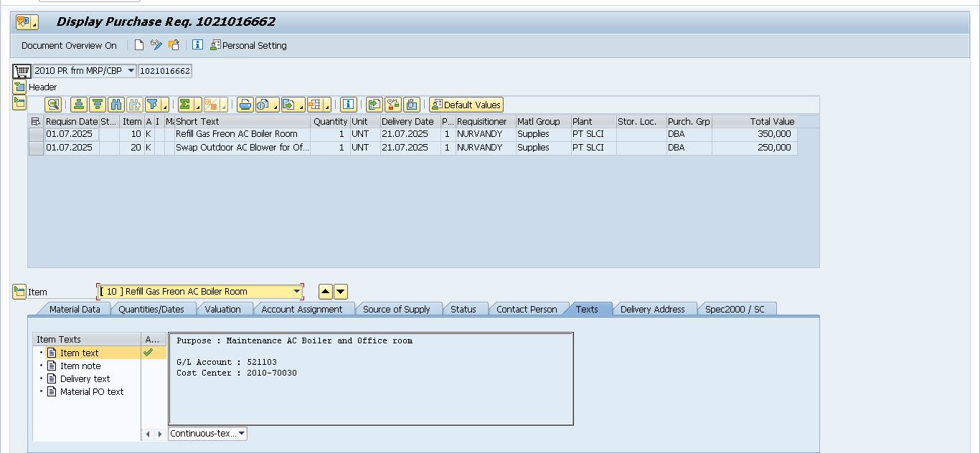Open the Item selector dropdown
The width and height of the screenshot is (980, 453).
[297, 292]
